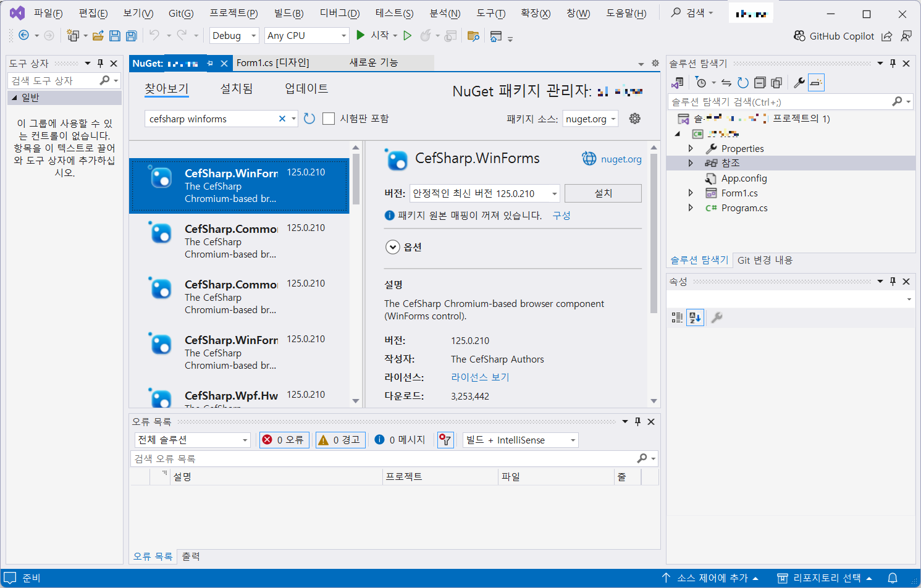
Task: Expand the Properties node in Solution Explorer
Action: coord(691,148)
